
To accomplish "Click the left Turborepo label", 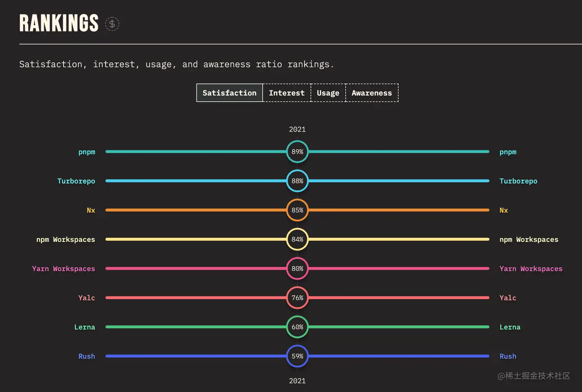I will click(76, 181).
